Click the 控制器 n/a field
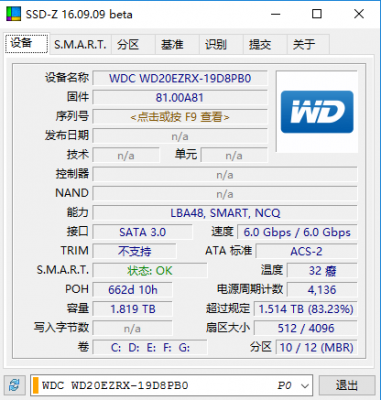 (225, 175)
